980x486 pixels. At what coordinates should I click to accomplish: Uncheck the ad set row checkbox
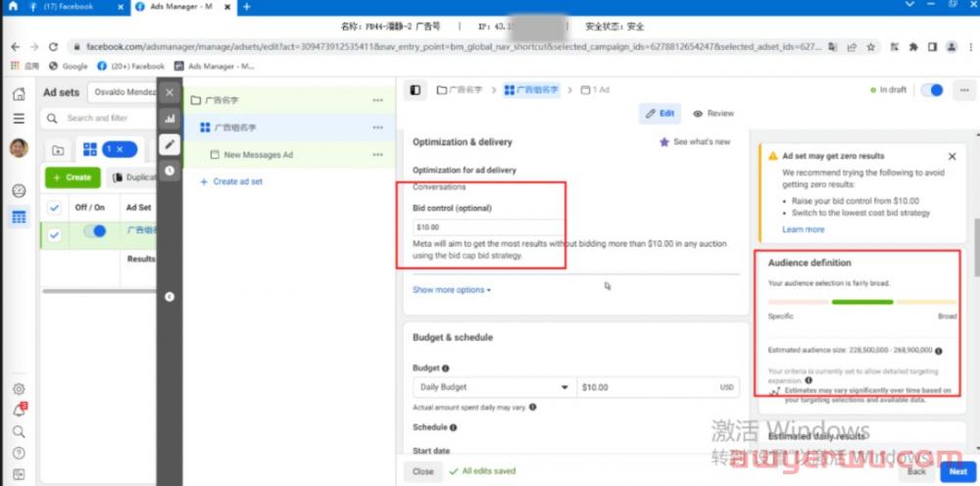click(54, 235)
